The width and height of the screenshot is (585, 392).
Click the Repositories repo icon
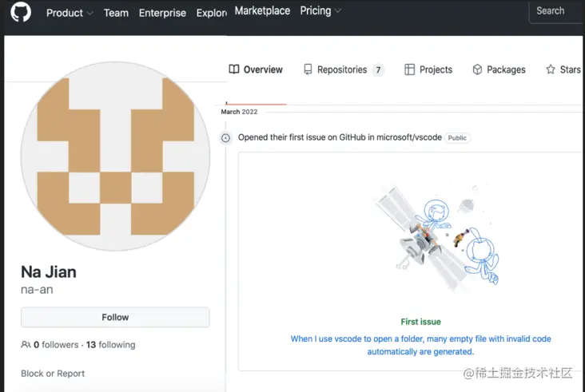click(x=308, y=69)
